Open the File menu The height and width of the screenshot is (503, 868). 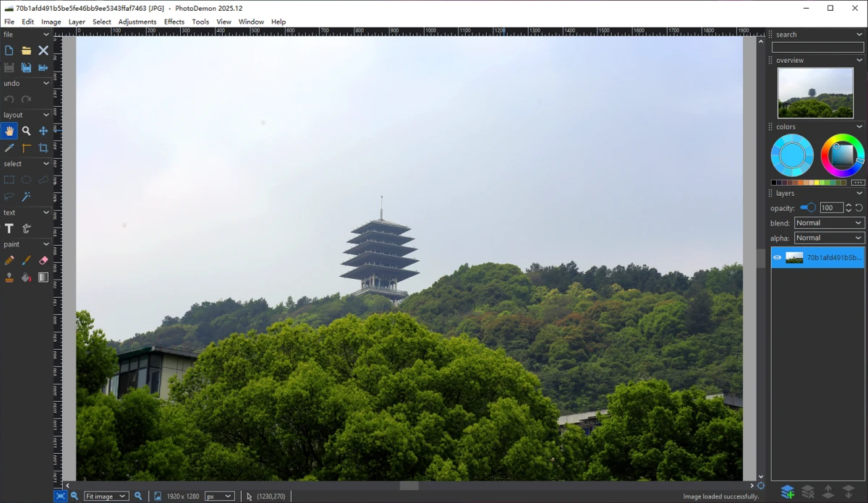(x=9, y=22)
